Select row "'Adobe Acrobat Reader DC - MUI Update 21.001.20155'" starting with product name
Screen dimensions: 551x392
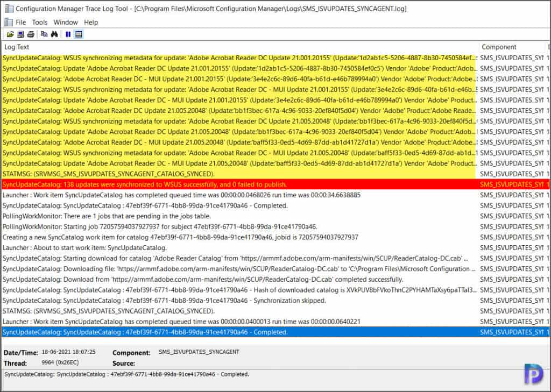pyautogui.click(x=275, y=79)
